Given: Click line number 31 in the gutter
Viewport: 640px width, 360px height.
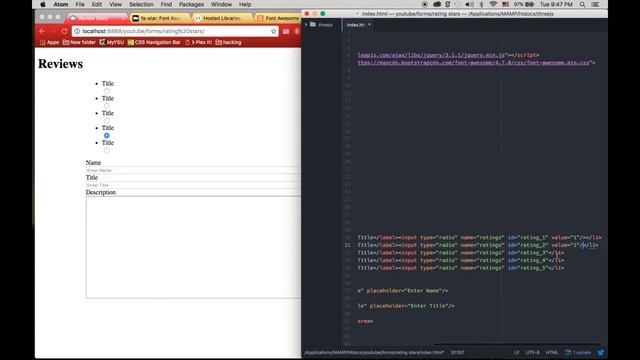Looking at the screenshot, I should coord(347,245).
